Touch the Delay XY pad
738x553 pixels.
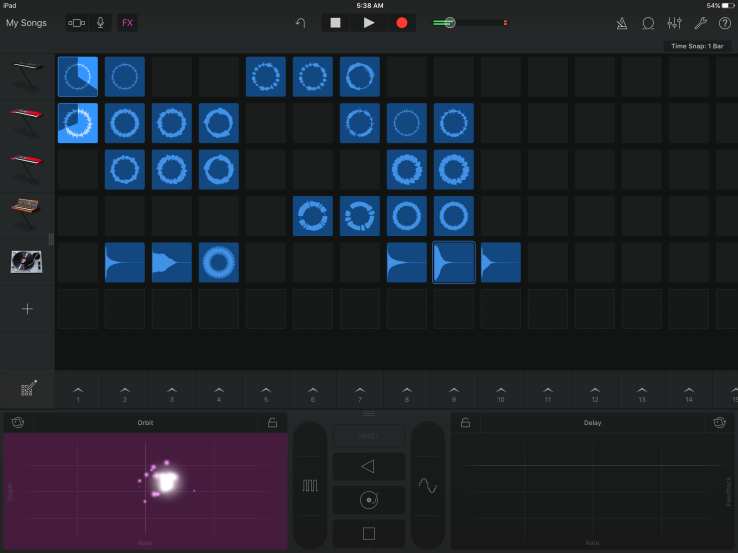pos(593,490)
